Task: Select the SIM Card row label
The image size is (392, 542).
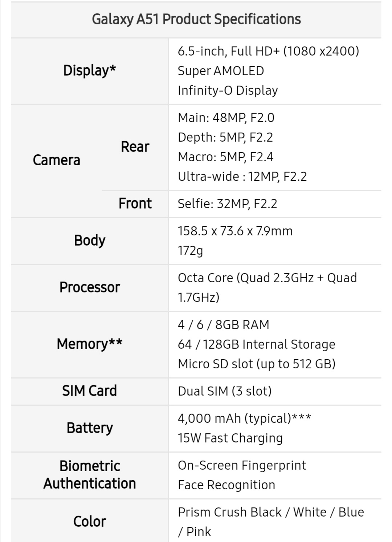Action: click(x=90, y=391)
